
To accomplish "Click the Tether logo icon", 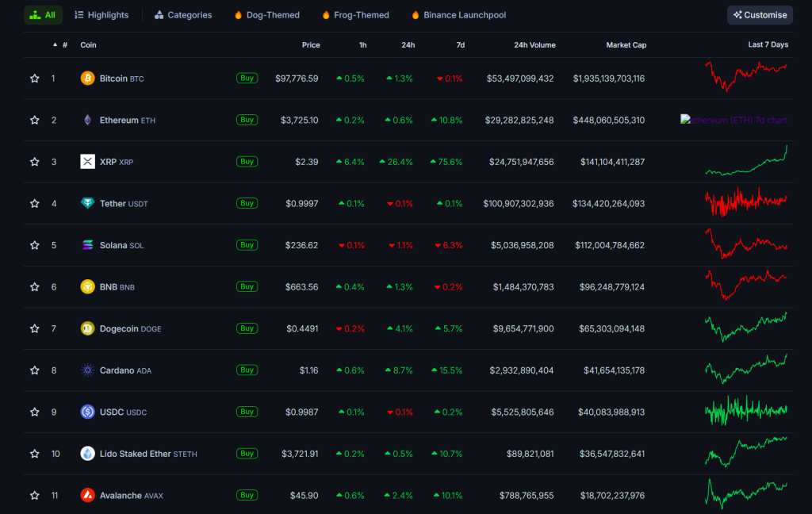I will point(87,203).
